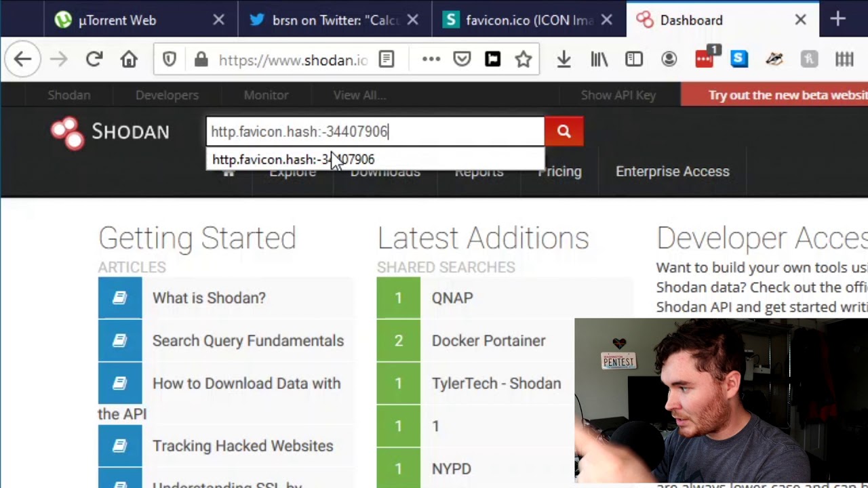Open the QNAP shared search
This screenshot has height=488, width=868.
452,298
